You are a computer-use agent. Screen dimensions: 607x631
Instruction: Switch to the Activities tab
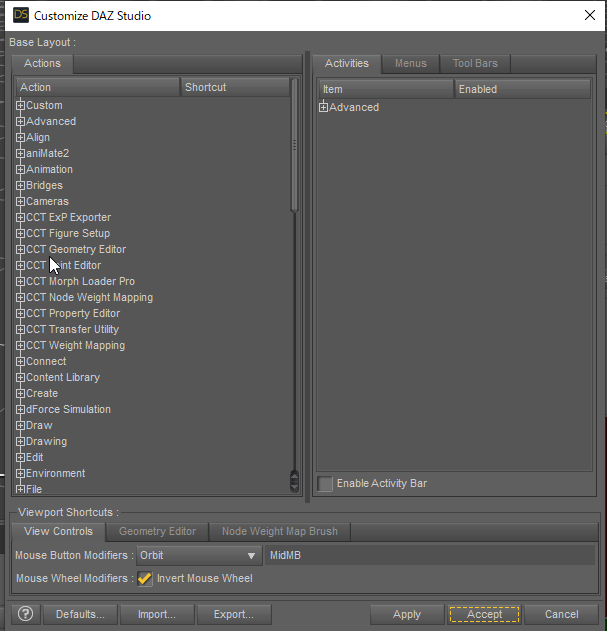click(x=347, y=64)
